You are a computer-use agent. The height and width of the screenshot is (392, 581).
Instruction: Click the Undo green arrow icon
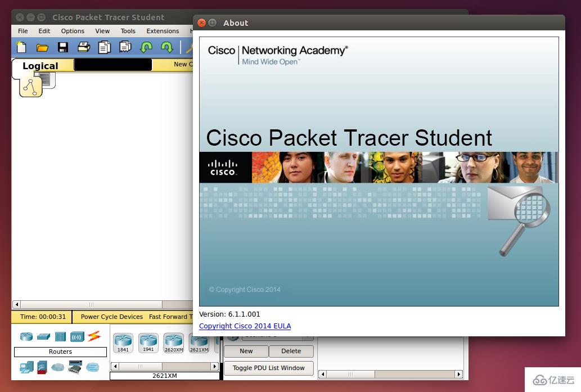pyautogui.click(x=146, y=47)
